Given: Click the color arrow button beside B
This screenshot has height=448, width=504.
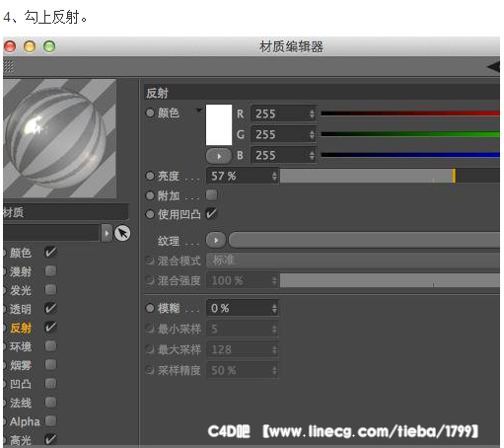Looking at the screenshot, I should click(218, 156).
